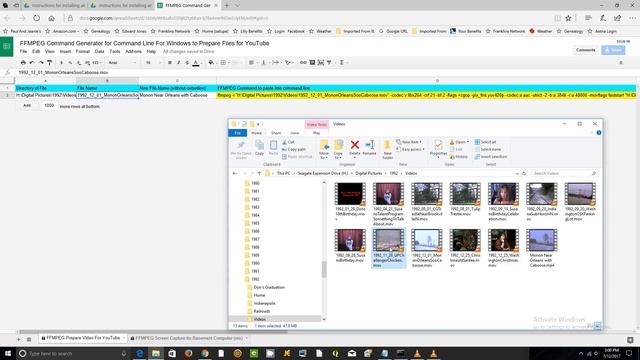Open the Play tab under Video Tools
This screenshot has width=640, height=360.
pyautogui.click(x=316, y=133)
